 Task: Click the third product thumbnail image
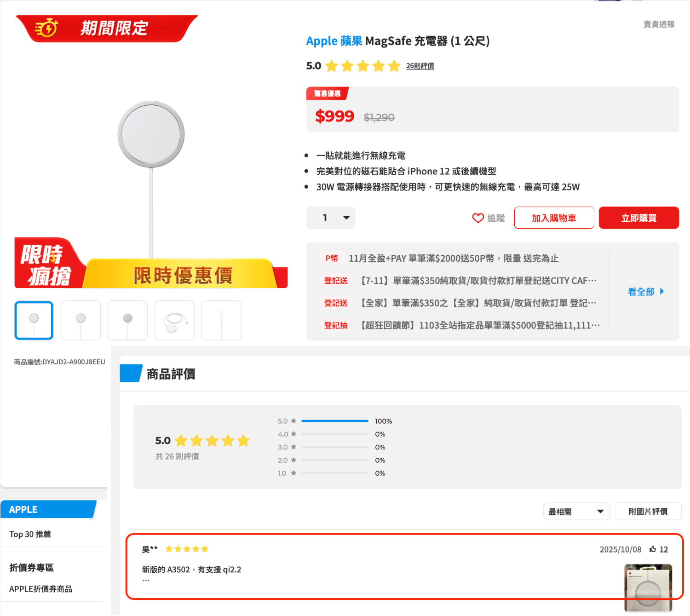click(x=127, y=320)
